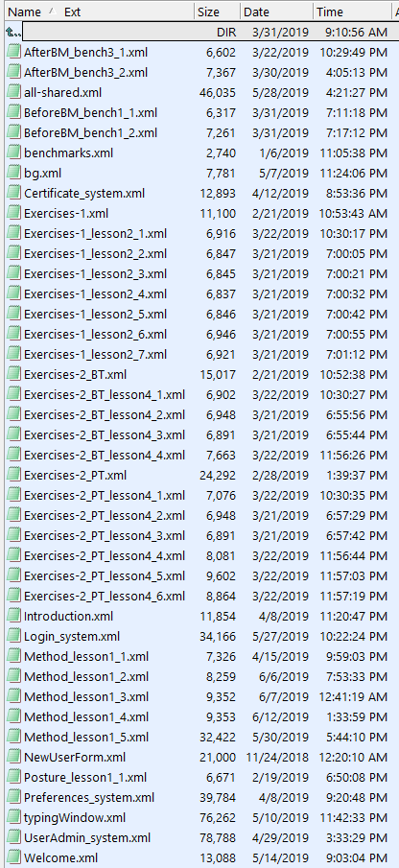Screen dimensions: 399x868
Task: Select the Certificate_system.xml file
Action: click(x=199, y=193)
